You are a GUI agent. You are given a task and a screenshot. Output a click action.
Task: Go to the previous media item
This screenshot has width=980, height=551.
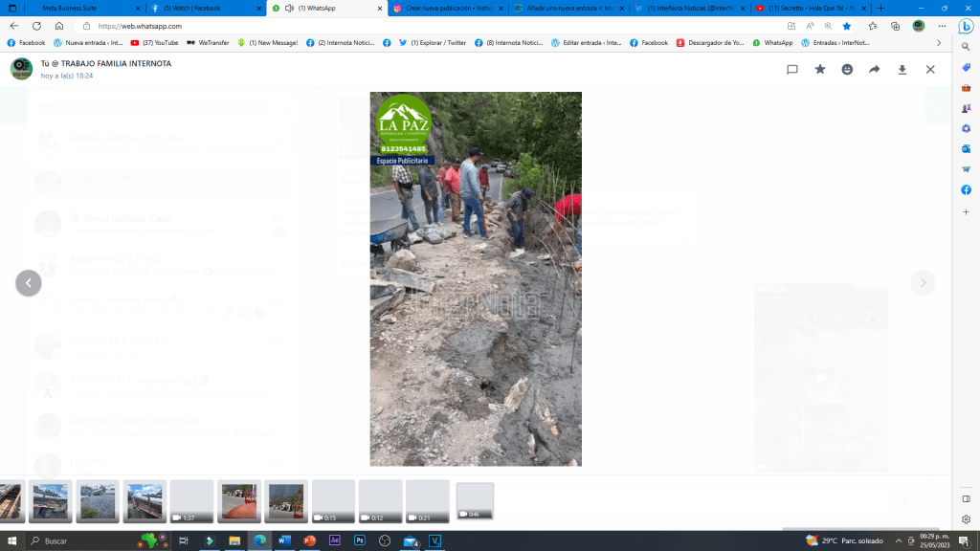tap(29, 283)
